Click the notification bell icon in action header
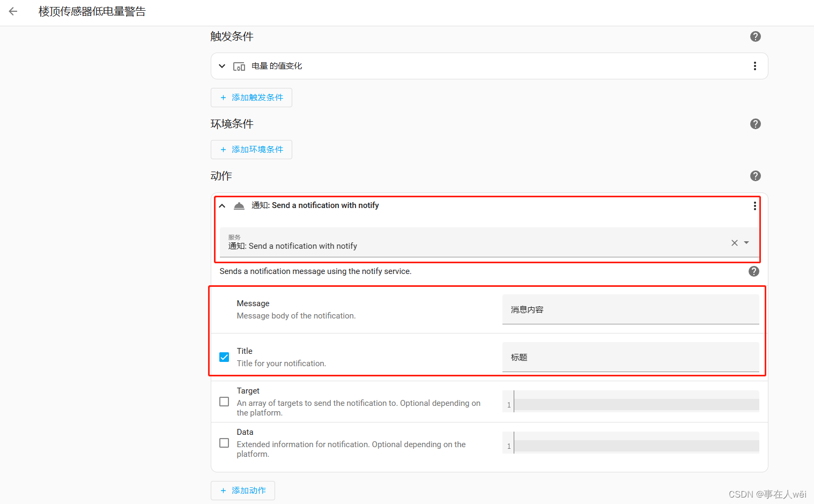 [x=239, y=206]
